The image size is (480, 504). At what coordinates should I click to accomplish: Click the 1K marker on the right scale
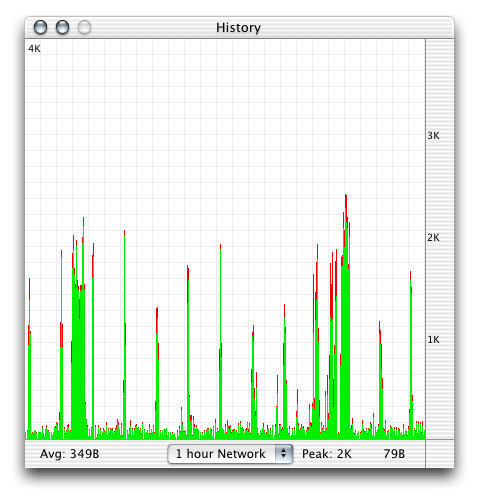click(433, 340)
